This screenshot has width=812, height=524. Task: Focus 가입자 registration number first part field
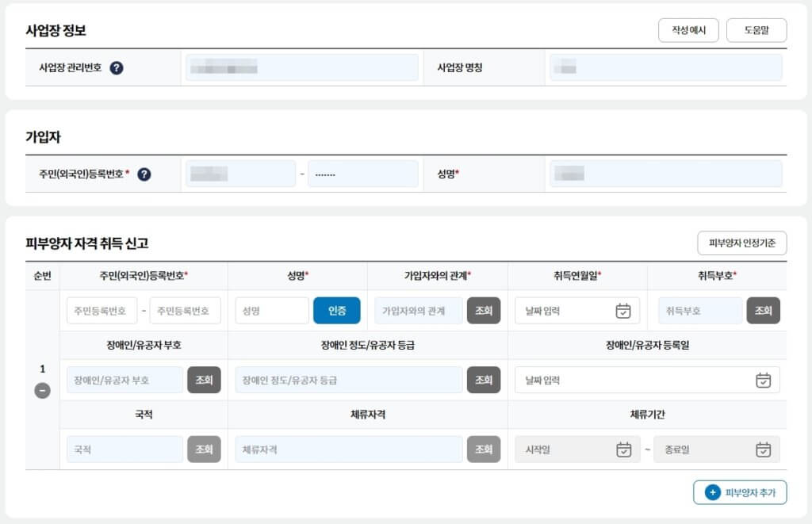241,174
